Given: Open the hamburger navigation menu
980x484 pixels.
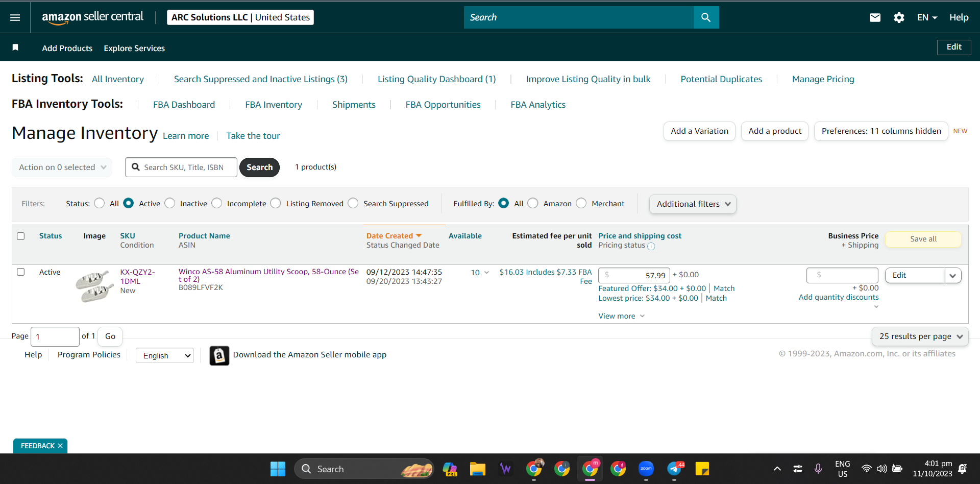Looking at the screenshot, I should pyautogui.click(x=15, y=17).
